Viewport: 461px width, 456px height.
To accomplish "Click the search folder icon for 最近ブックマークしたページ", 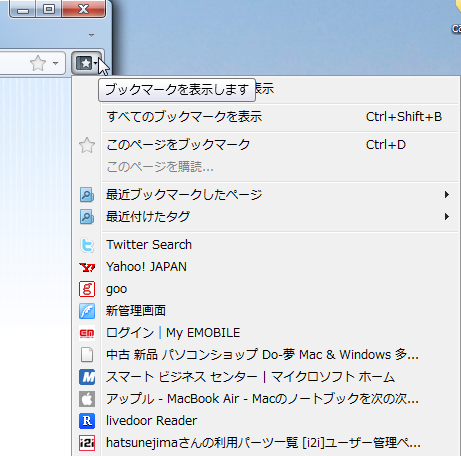I will click(87, 195).
